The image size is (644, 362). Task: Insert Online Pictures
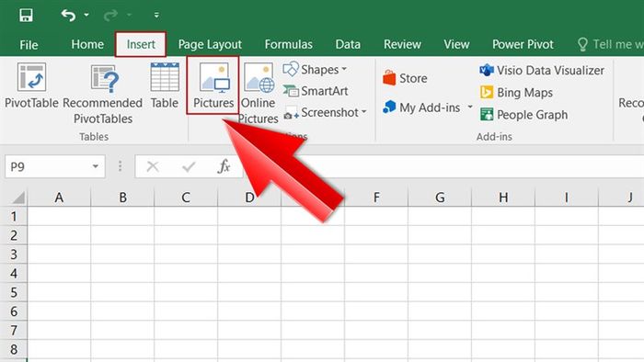pyautogui.click(x=259, y=94)
